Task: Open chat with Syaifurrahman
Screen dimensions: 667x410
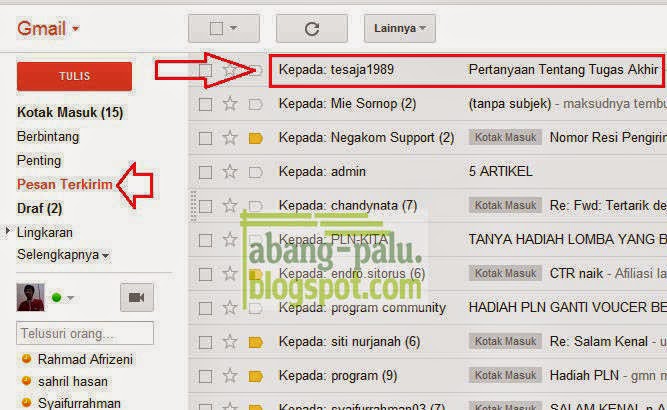Action: [79, 403]
